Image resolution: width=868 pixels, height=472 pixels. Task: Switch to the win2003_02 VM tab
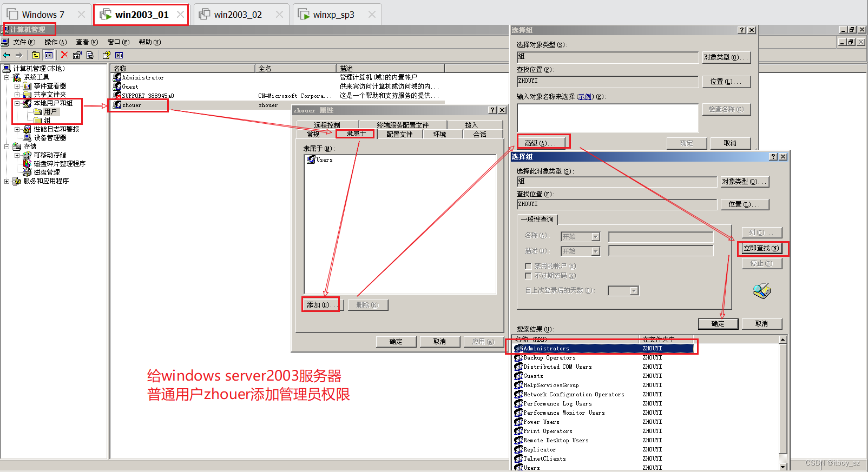click(240, 15)
